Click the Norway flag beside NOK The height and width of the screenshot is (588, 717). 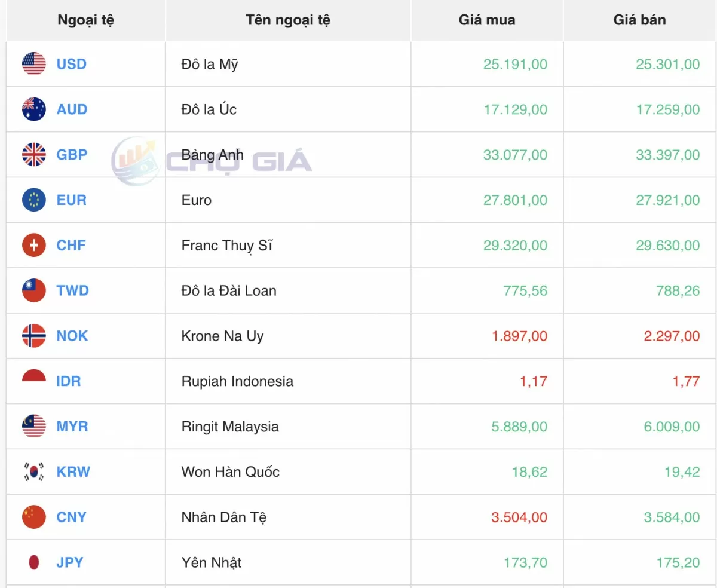(34, 336)
